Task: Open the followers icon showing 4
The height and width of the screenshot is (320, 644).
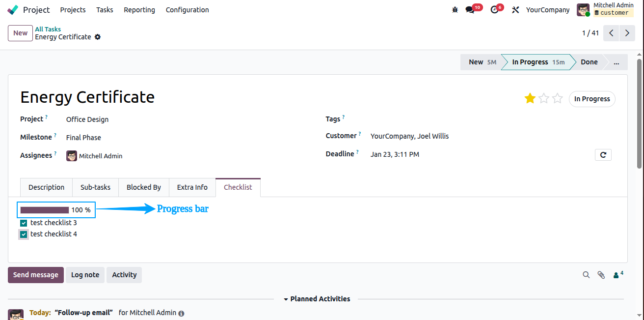Action: (618, 275)
